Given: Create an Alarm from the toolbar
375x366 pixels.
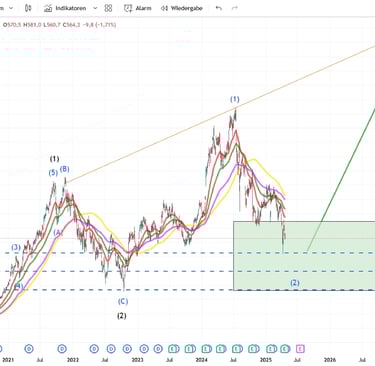Looking at the screenshot, I should [x=138, y=8].
